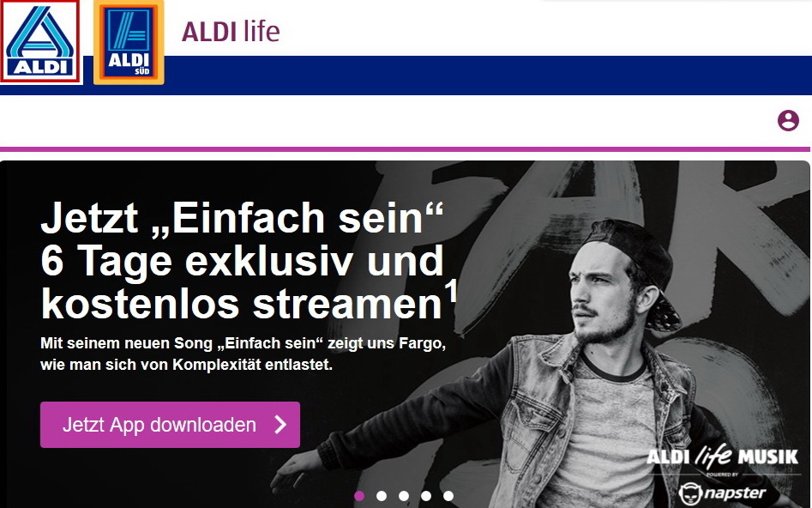
Task: Click the "Einfach sein" streaming headline
Action: point(249,261)
